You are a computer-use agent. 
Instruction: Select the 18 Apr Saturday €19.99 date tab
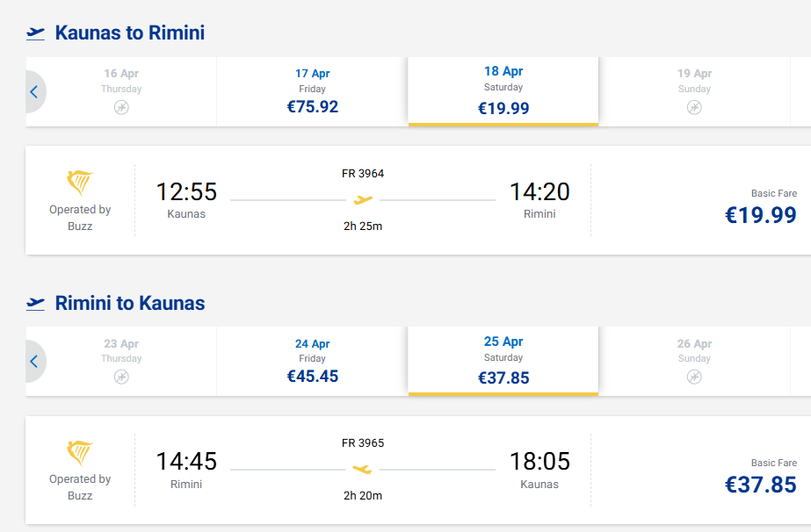pos(503,91)
